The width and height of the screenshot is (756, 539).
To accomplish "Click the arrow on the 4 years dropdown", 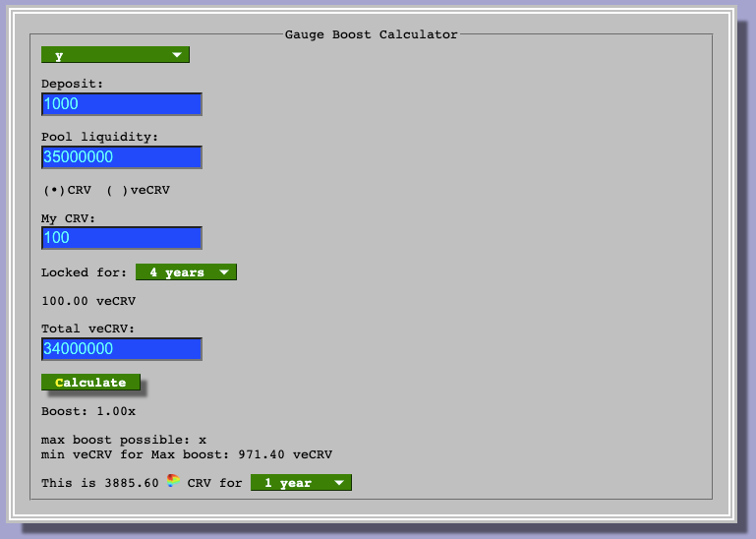I will pos(224,272).
